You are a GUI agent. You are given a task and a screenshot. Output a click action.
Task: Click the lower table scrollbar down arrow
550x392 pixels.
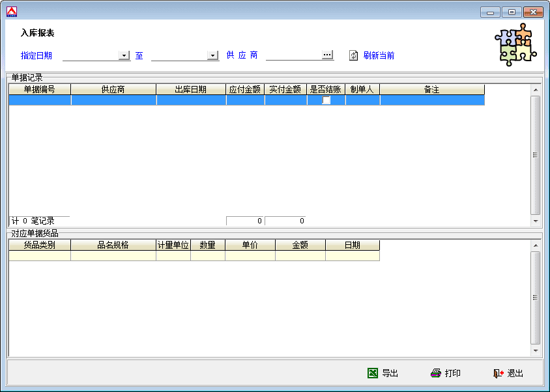[536, 351]
